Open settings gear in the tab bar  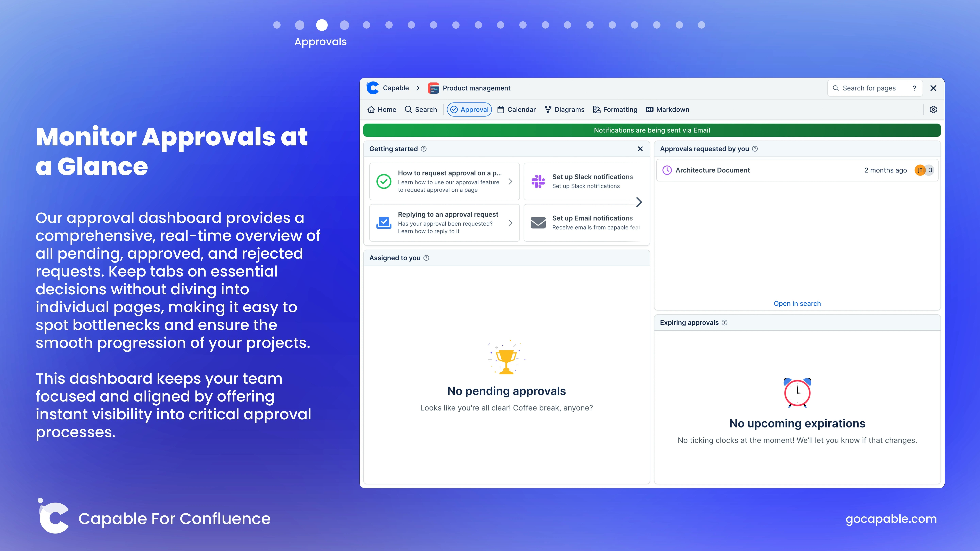coord(933,110)
